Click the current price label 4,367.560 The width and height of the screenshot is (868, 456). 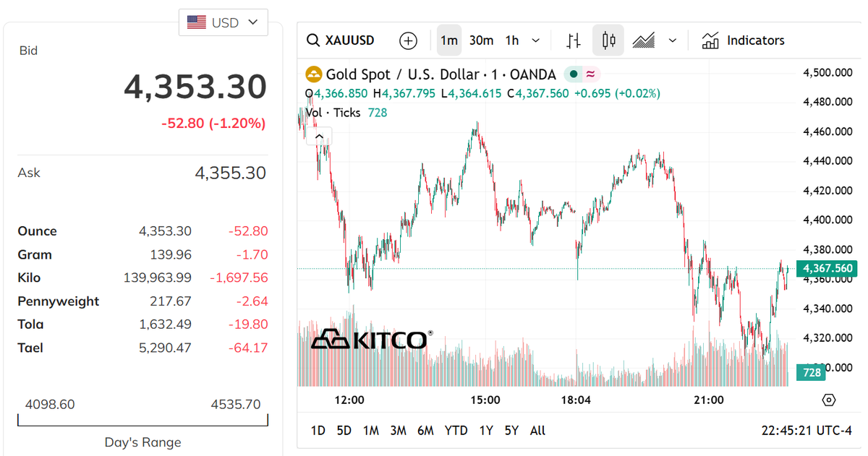pos(826,269)
